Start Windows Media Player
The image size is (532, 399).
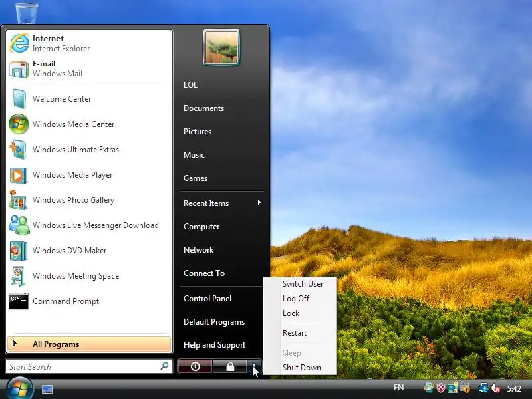(89, 175)
